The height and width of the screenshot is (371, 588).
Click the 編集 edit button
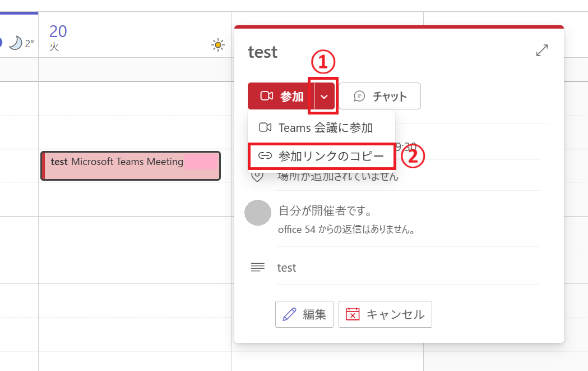(x=304, y=314)
